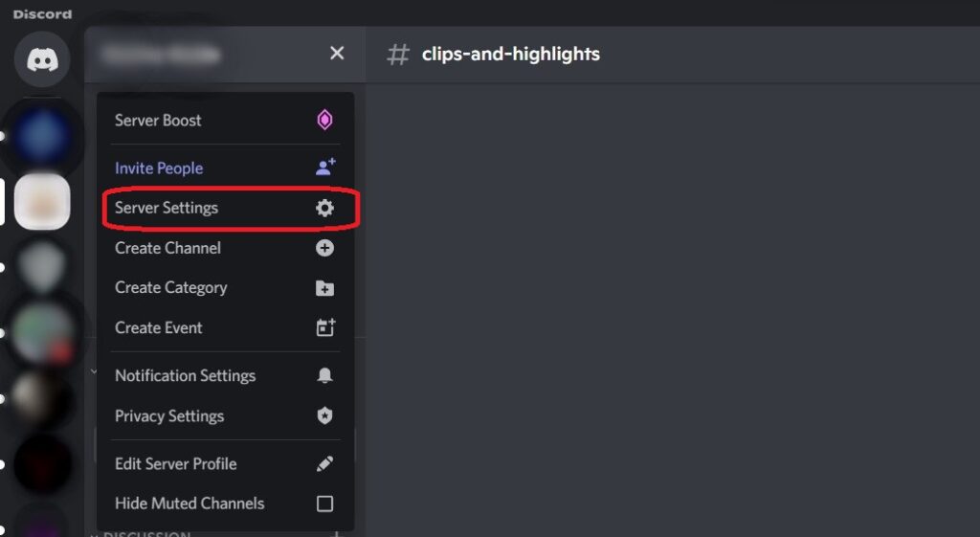Click the Server Settings gear icon
The width and height of the screenshot is (980, 537).
click(x=324, y=208)
